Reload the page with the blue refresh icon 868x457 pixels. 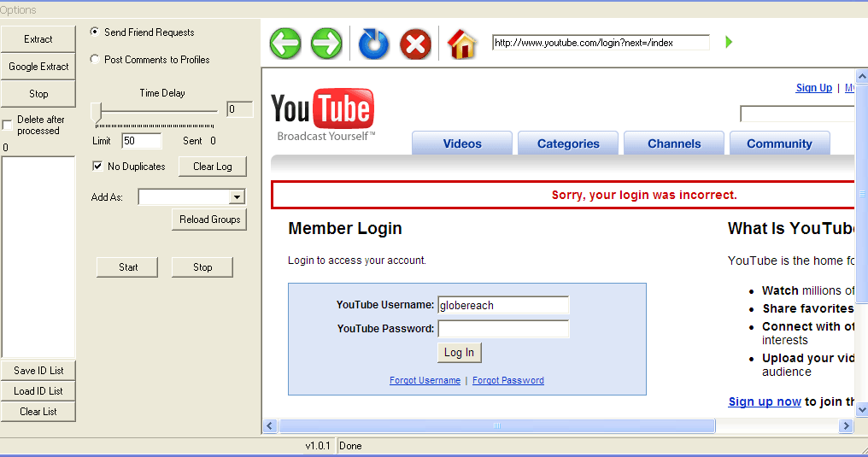pyautogui.click(x=373, y=44)
